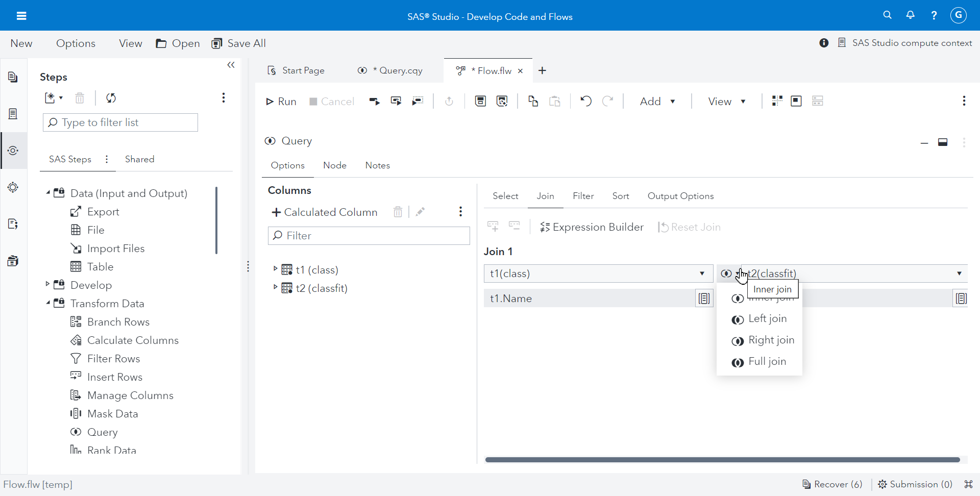Image resolution: width=980 pixels, height=496 pixels.
Task: Edit the calculated column with the pencil icon
Action: click(x=420, y=212)
